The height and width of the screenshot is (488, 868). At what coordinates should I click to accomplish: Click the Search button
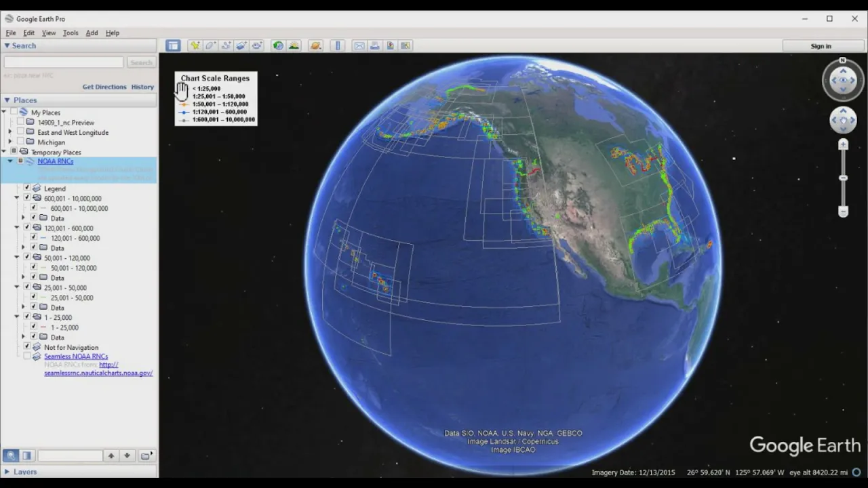click(x=141, y=62)
